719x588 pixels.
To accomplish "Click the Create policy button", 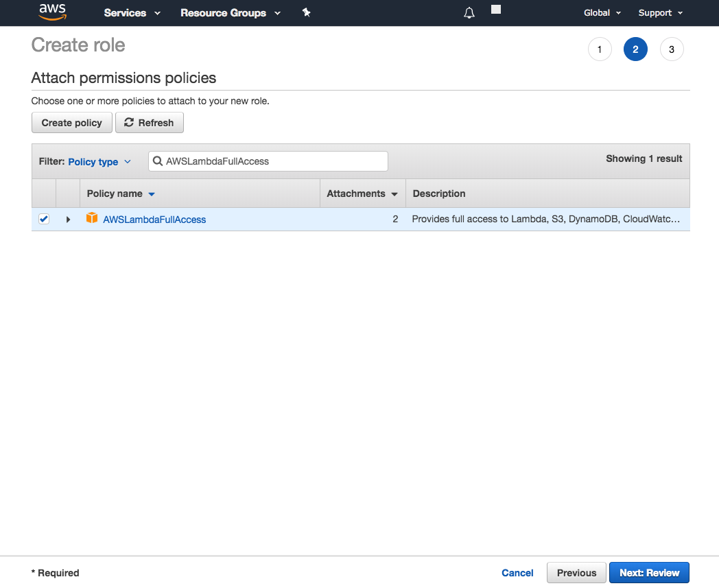I will click(x=72, y=123).
